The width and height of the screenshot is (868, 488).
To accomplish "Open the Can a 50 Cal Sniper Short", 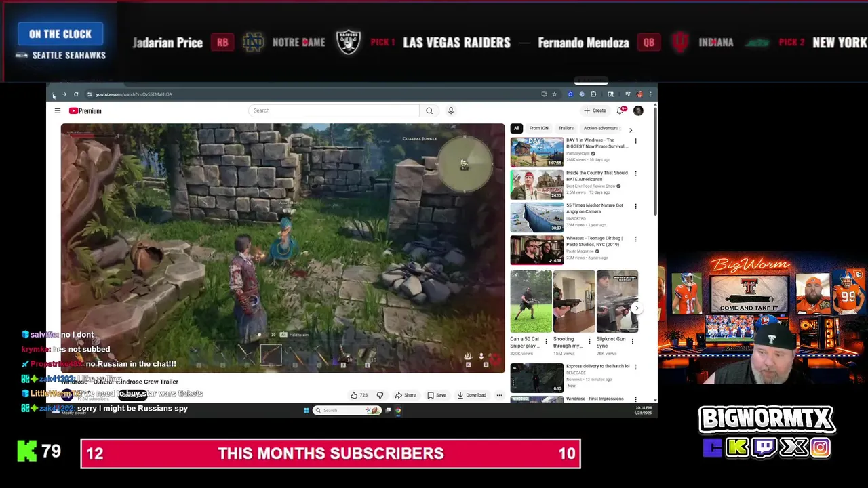I will point(531,302).
